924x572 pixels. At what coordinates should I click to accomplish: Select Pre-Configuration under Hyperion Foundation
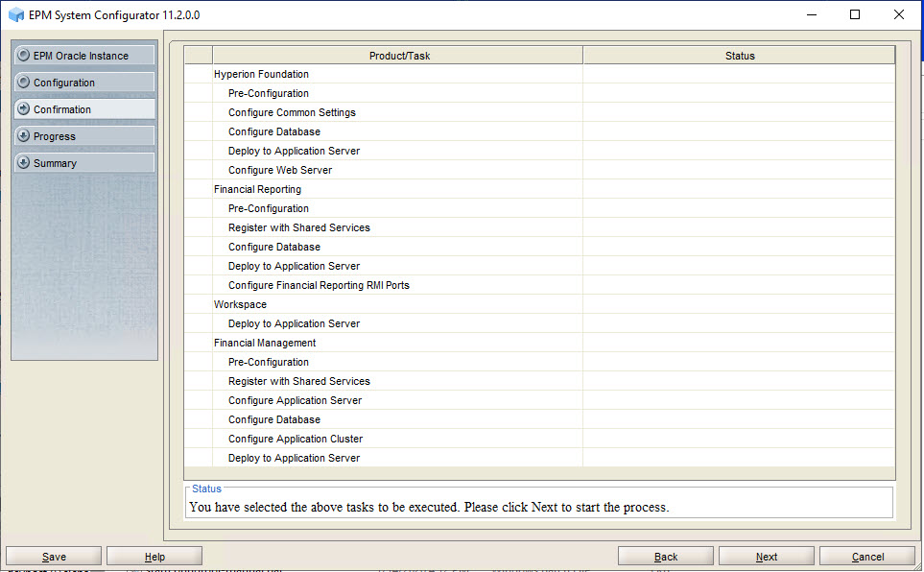539,93
